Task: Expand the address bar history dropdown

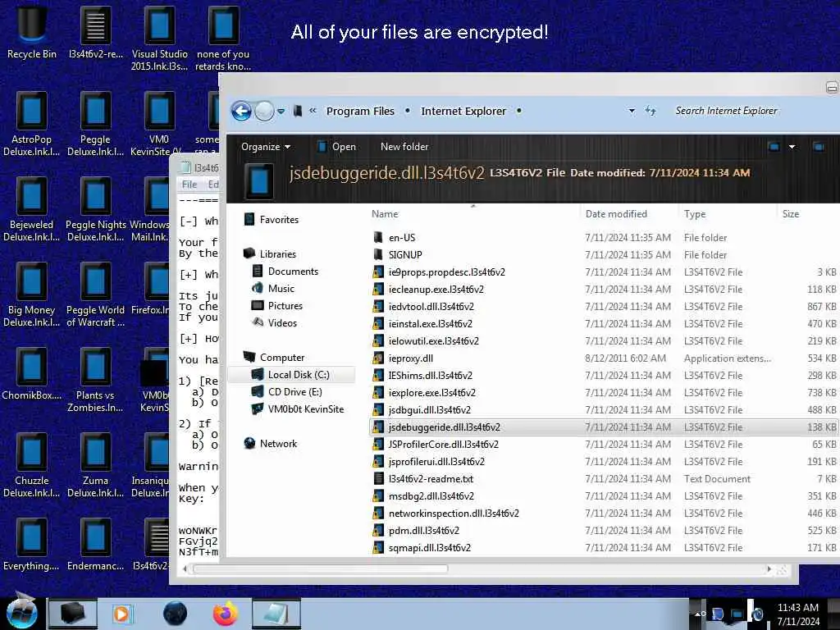Action: (632, 111)
